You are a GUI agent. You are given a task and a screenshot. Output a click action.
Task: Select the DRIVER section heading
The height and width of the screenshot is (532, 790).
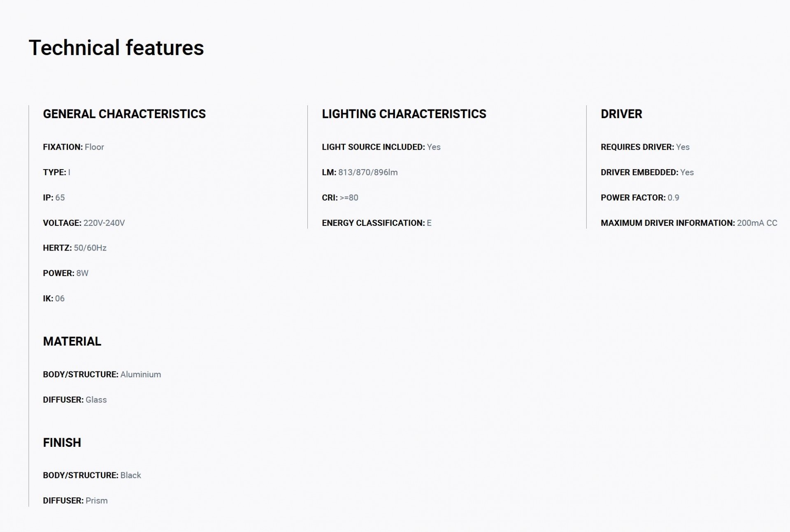point(621,114)
